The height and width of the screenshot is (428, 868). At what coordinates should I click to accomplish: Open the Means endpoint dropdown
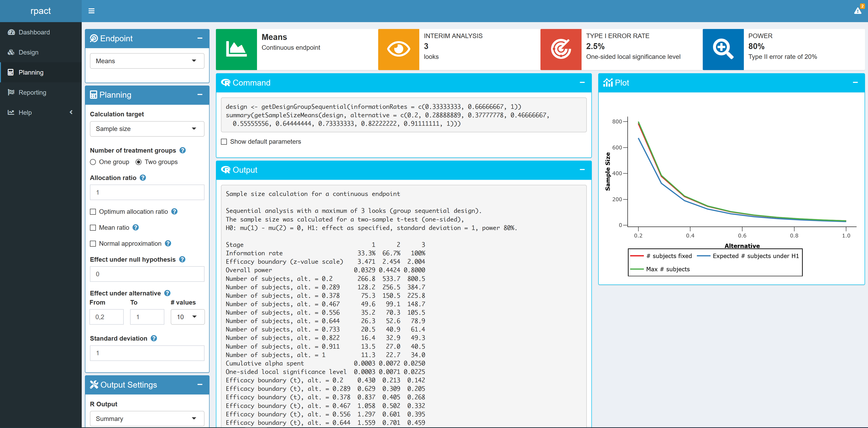click(147, 61)
